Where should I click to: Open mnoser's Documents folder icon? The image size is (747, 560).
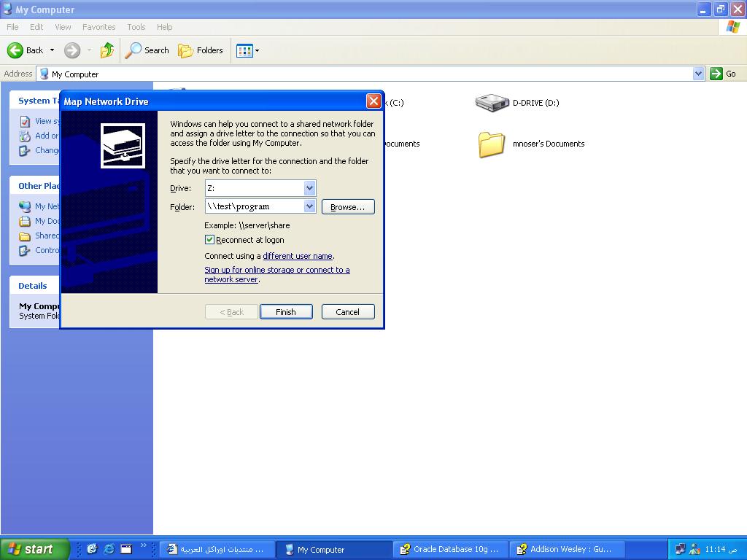pos(492,144)
